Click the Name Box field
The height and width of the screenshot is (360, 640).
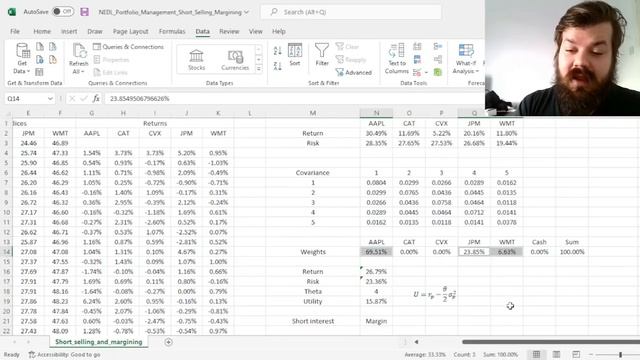pyautogui.click(x=25, y=98)
